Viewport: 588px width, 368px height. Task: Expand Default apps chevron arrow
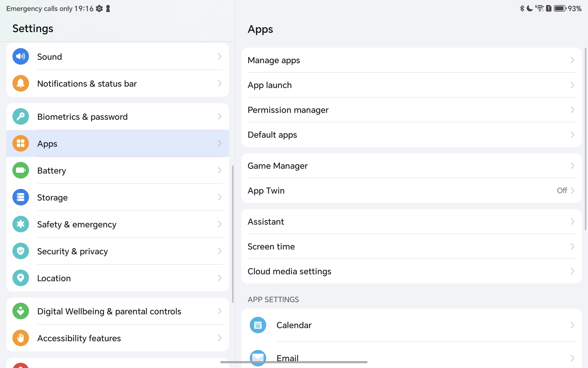click(x=572, y=135)
